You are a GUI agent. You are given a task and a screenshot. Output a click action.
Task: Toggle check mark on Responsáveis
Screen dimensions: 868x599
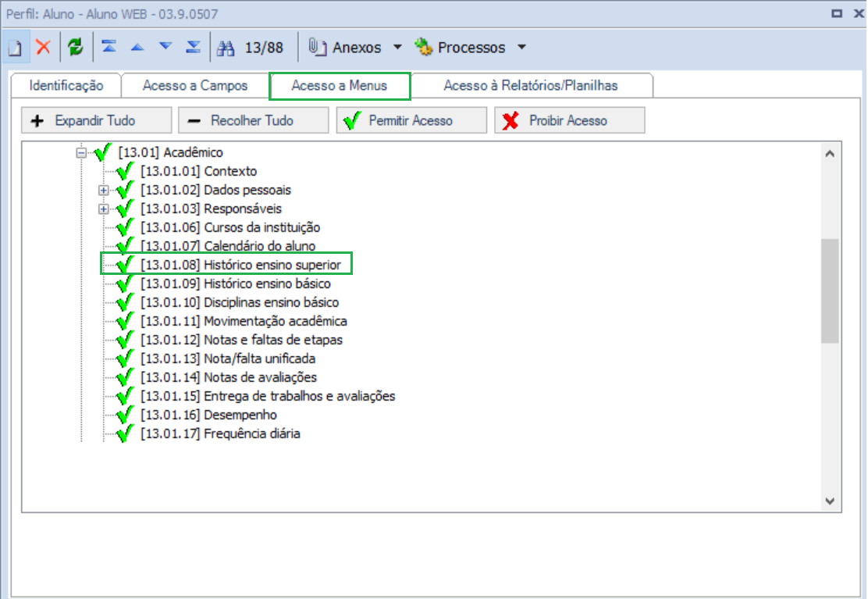click(125, 209)
